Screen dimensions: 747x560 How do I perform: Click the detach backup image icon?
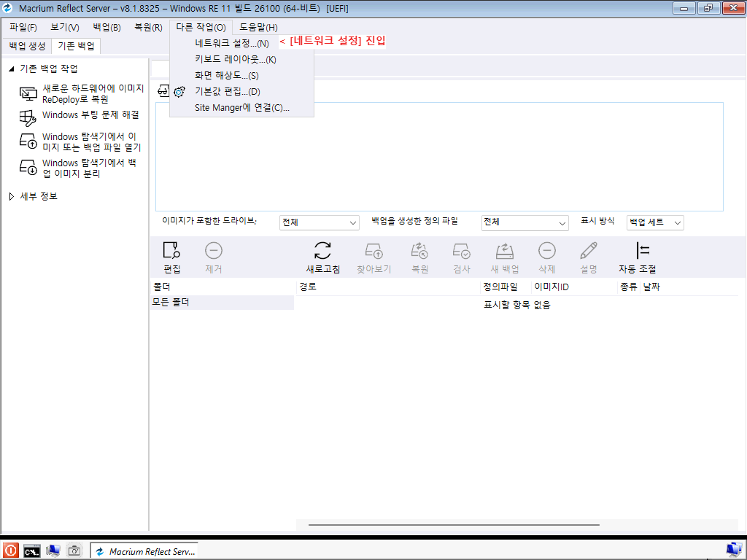pyautogui.click(x=28, y=167)
